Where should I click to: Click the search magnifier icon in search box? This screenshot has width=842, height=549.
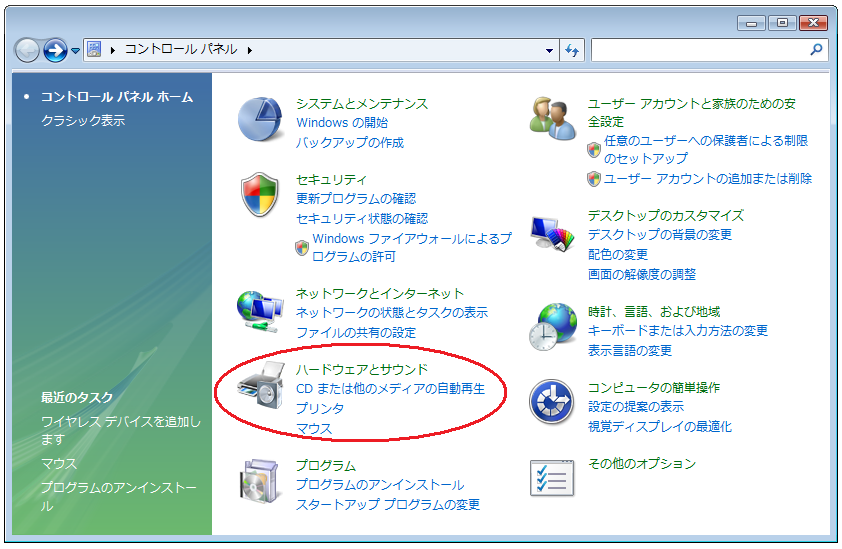(x=816, y=49)
